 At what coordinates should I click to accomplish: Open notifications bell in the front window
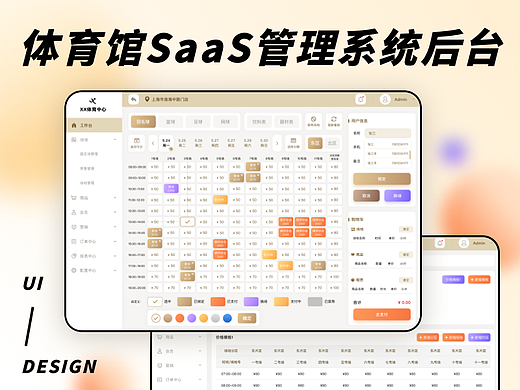tap(360, 99)
